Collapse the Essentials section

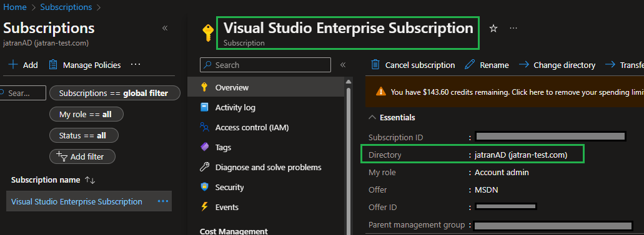(x=392, y=118)
